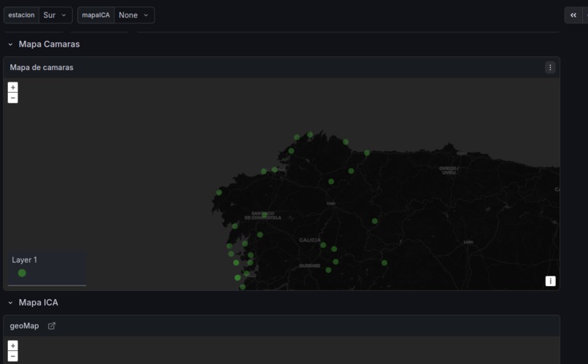Click the geoMap panel title
588x364 pixels.
24,326
